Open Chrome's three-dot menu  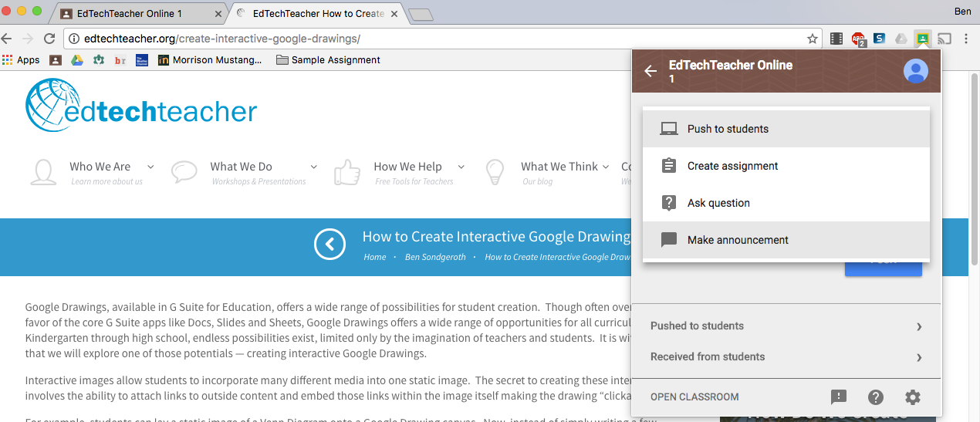coord(966,39)
